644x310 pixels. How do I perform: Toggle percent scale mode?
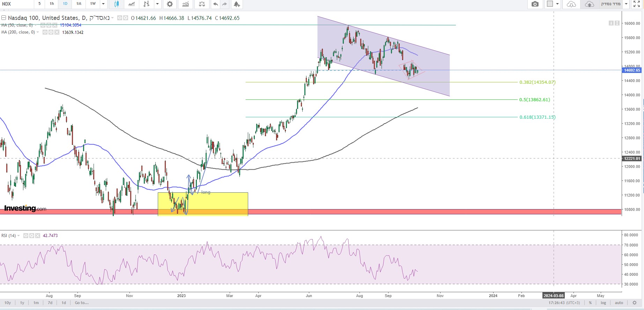(x=590, y=303)
